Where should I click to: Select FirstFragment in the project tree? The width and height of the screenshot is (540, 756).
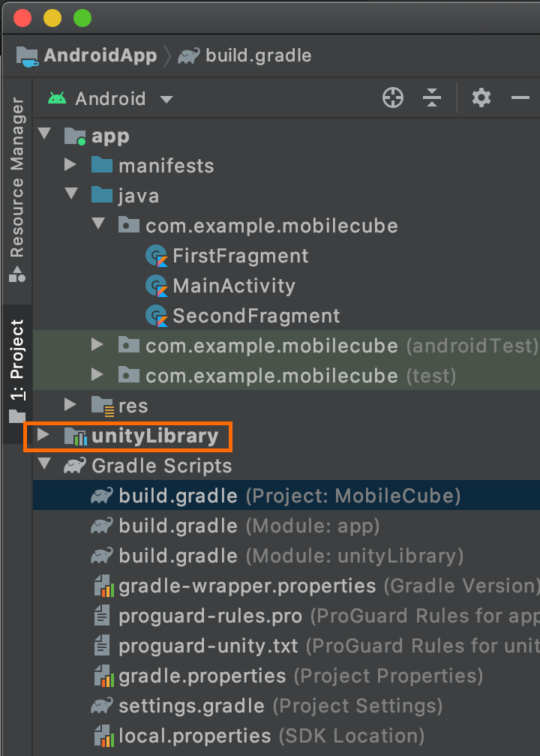(x=241, y=256)
